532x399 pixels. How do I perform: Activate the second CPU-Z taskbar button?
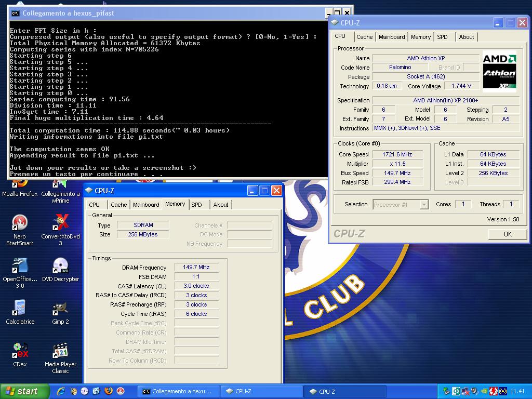(345, 391)
